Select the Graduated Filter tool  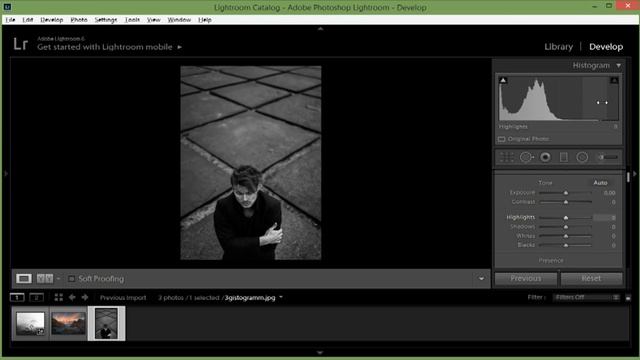[x=564, y=157]
